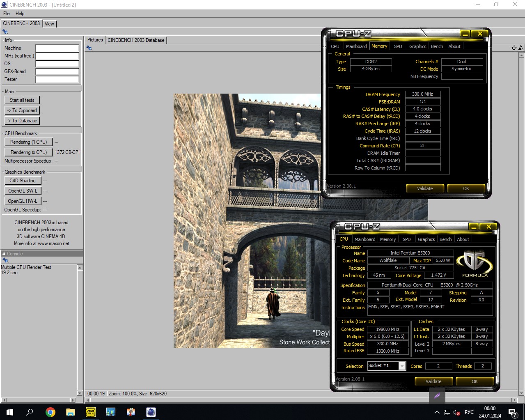The width and height of the screenshot is (525, 420).
Task: Switch to the View tab
Action: (x=49, y=24)
